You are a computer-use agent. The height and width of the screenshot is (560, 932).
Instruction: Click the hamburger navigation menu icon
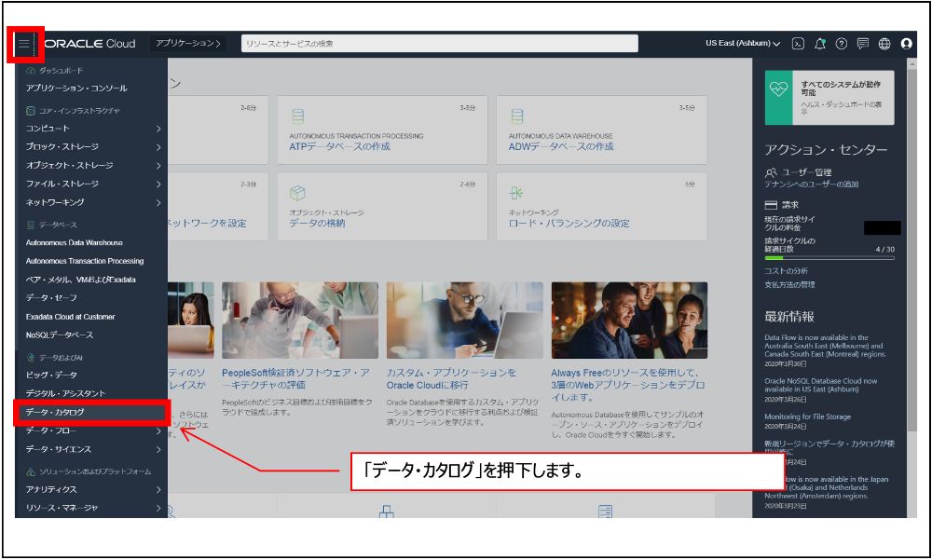click(24, 44)
